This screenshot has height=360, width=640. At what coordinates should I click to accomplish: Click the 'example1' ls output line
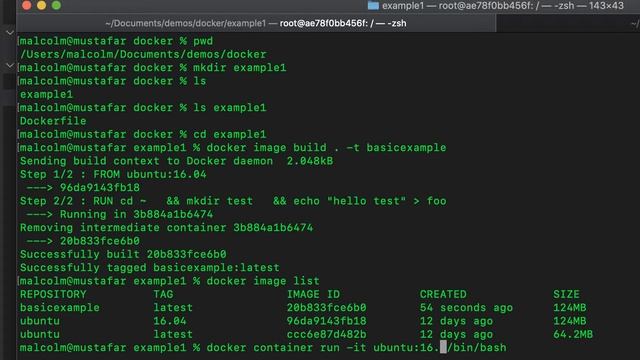(46, 95)
